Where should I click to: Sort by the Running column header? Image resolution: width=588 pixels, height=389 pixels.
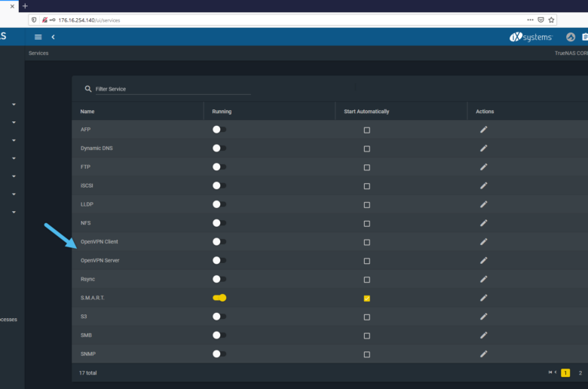222,112
